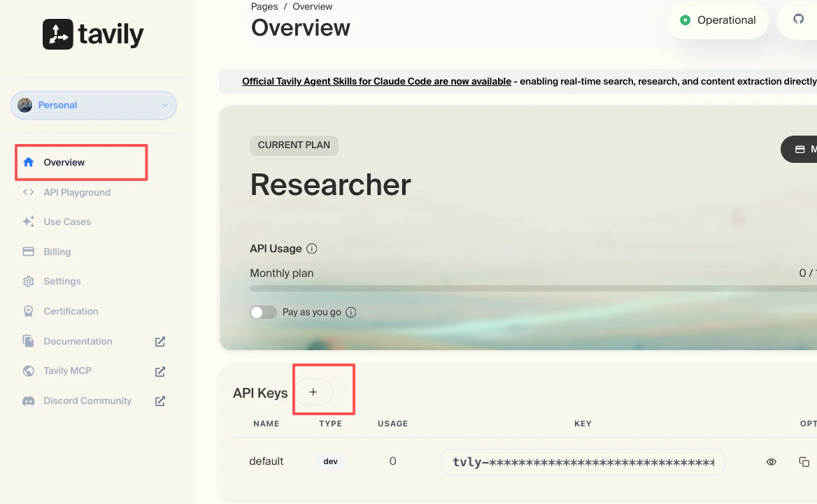Screen dimensions: 817x504
Task: Click the default key name
Action: tap(267, 461)
